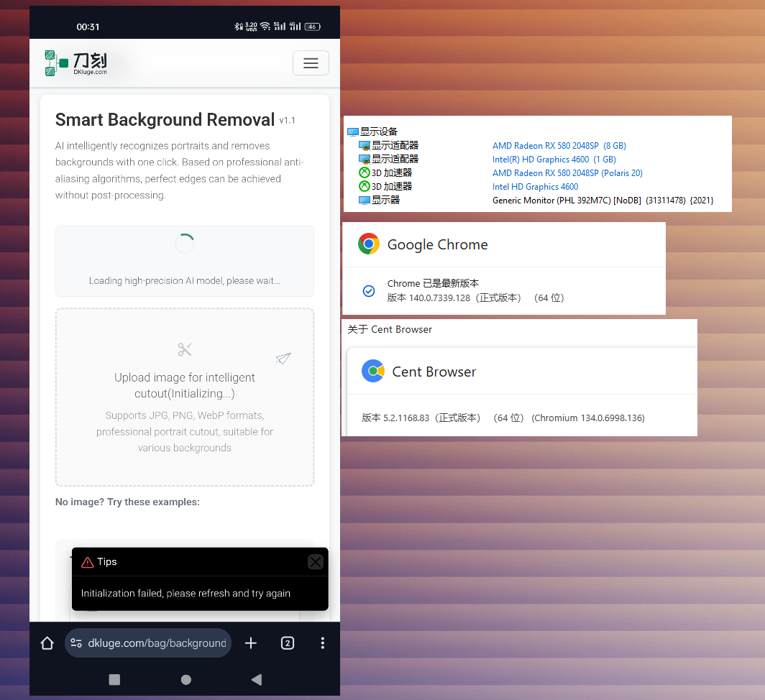Tap the browser home icon

point(47,643)
